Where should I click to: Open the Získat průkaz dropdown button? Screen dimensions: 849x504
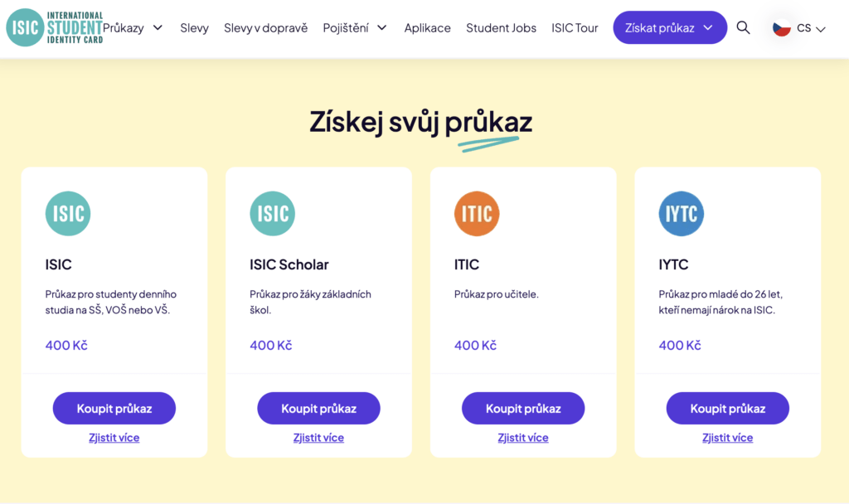tap(670, 28)
